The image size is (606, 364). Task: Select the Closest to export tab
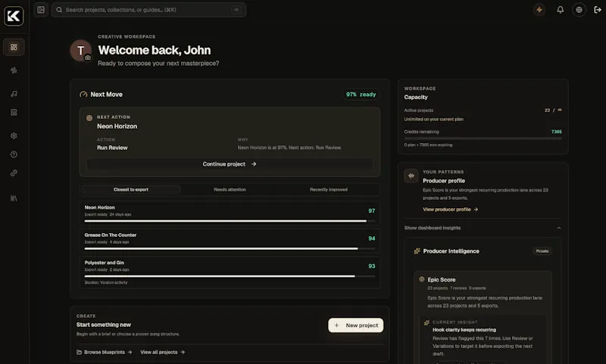coord(131,189)
